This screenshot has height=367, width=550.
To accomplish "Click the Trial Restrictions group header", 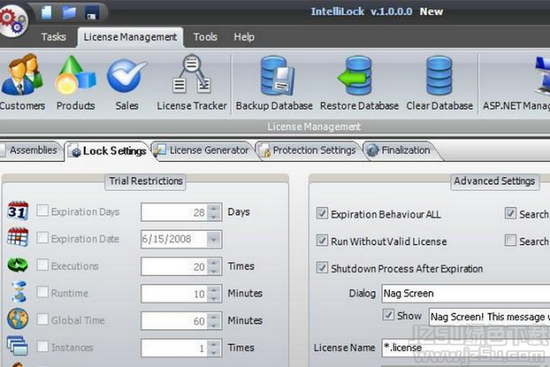I will tap(146, 181).
